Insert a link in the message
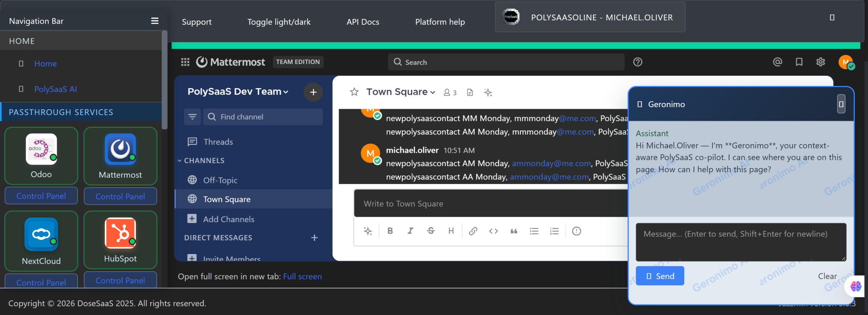This screenshot has height=315, width=868. (x=473, y=231)
